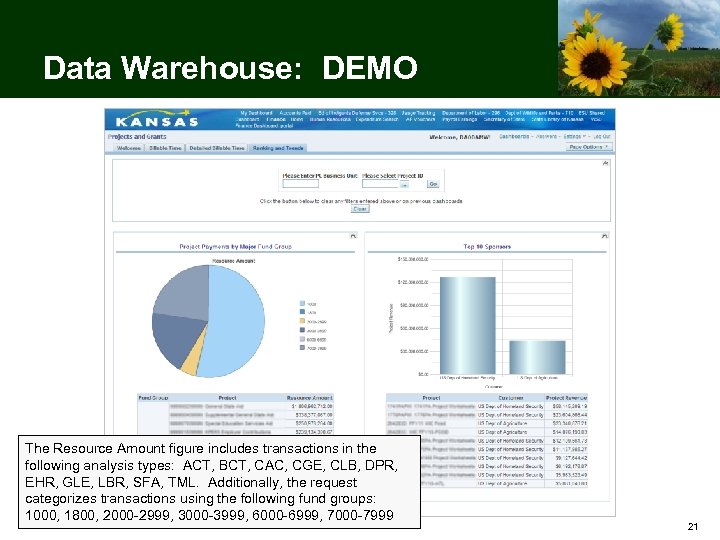Screen dimensions: 720x540
Task: Click the Log Out link
Action: [602, 136]
